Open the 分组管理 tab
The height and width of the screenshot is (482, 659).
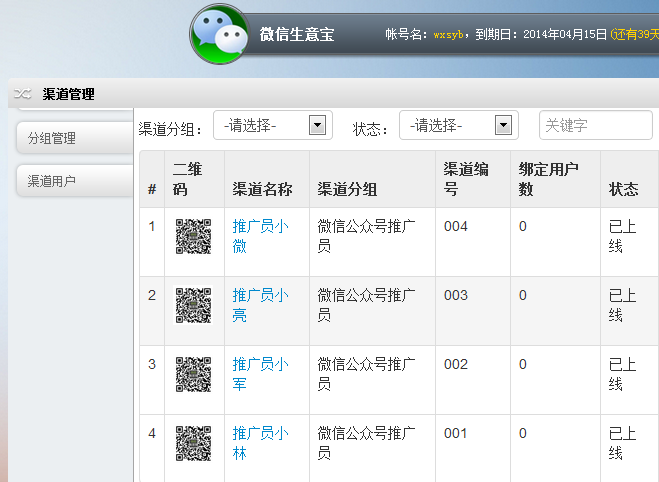tap(75, 138)
